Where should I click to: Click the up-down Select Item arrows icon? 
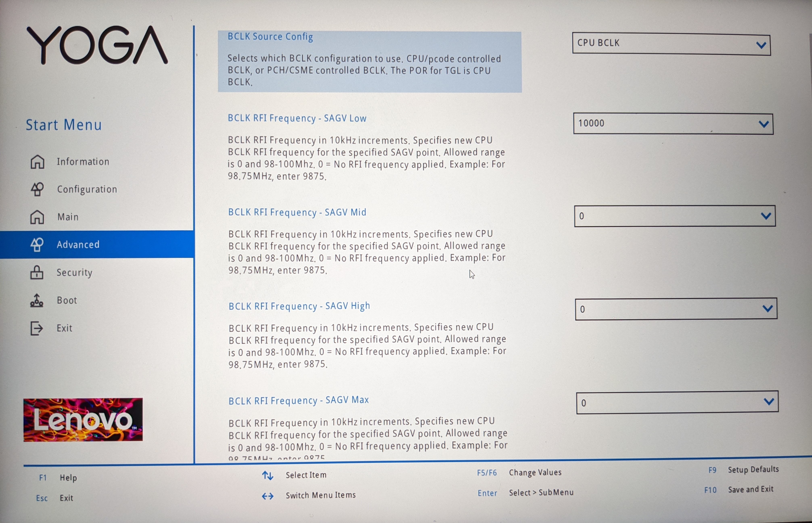click(268, 475)
